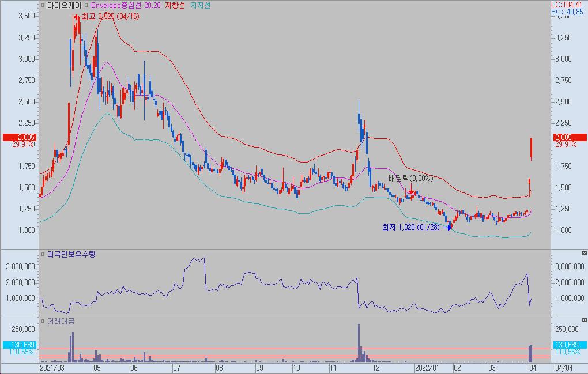
Task: Click the cyan 130,689 tag on right axis
Action: [570, 345]
